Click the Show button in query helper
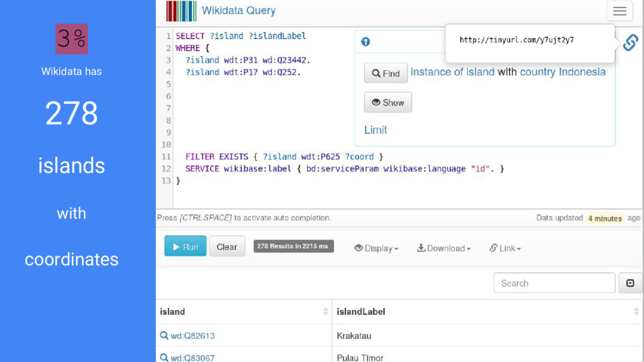The width and height of the screenshot is (644, 362). [387, 102]
